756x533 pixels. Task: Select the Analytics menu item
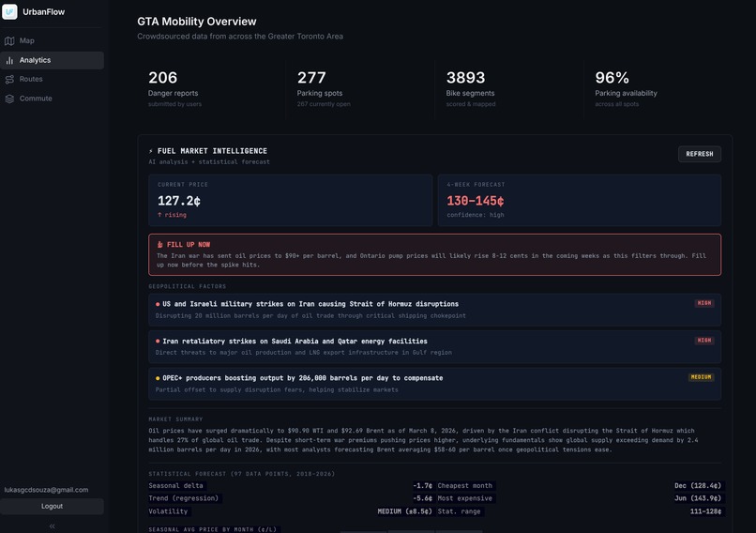pos(53,60)
